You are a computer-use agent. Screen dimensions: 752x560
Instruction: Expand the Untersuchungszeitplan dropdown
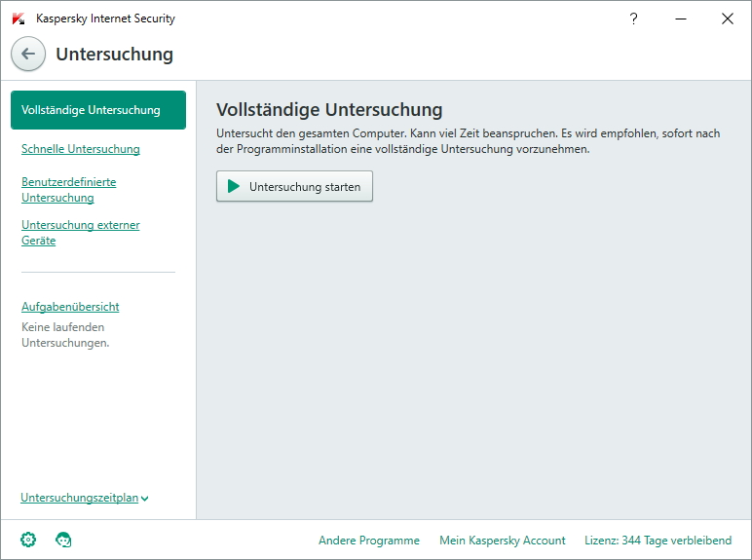point(85,498)
